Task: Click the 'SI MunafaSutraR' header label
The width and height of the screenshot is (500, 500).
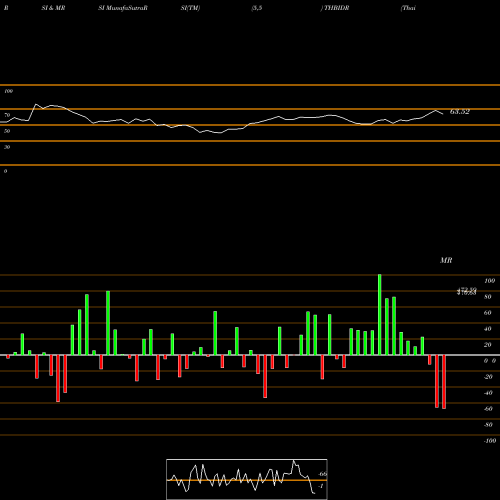Action: pyautogui.click(x=123, y=8)
